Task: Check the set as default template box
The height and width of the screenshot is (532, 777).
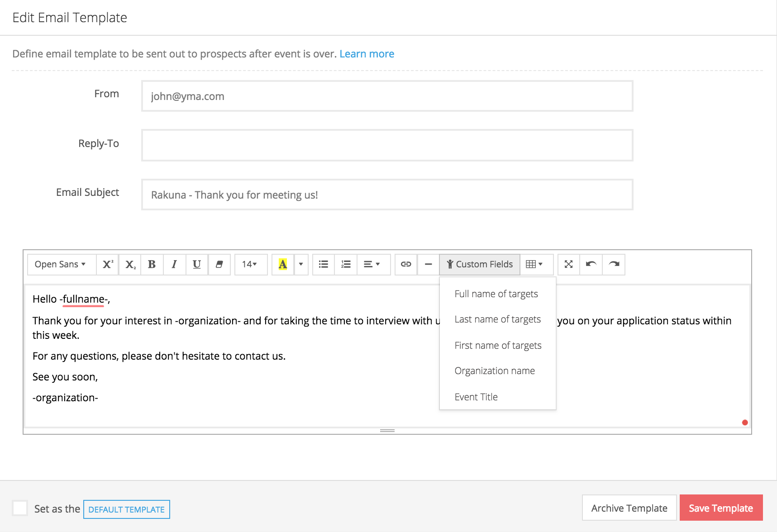Action: (x=20, y=508)
